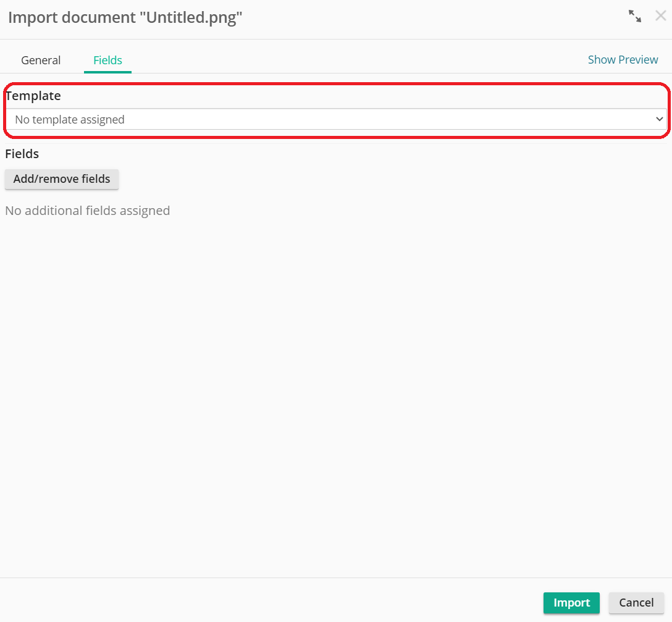
Task: Select the Fields tab
Action: click(x=107, y=60)
